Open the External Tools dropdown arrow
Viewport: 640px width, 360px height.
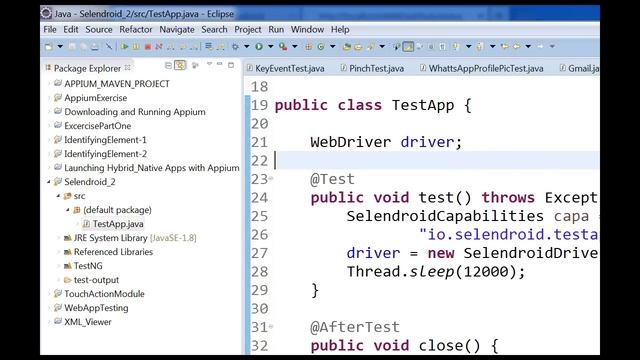pos(294,47)
